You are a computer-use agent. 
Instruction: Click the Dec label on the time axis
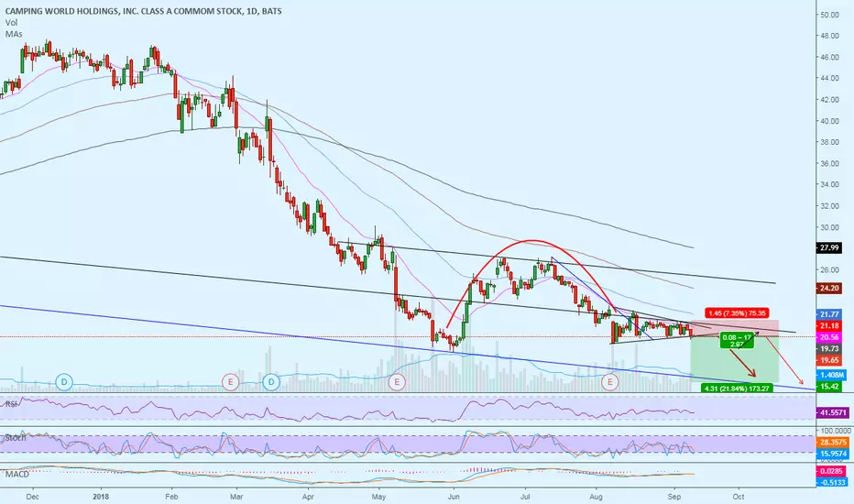32,497
